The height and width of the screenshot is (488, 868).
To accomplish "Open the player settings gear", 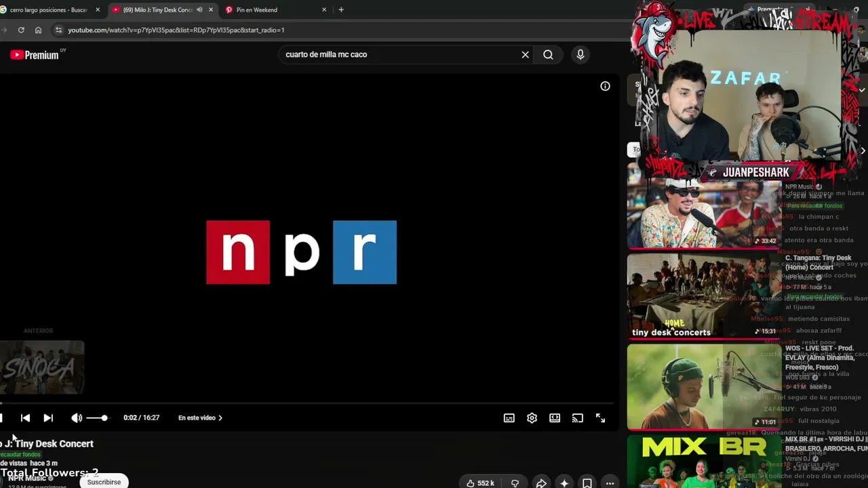I will pos(532,418).
